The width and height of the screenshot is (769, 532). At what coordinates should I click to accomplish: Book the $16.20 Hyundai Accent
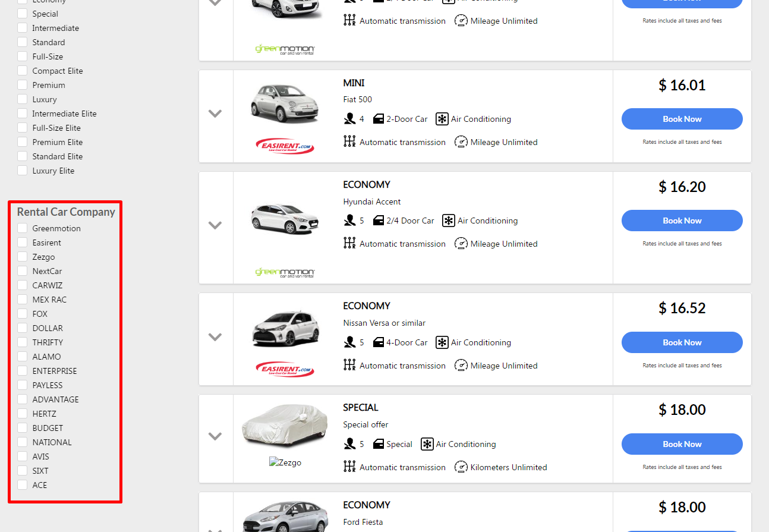tap(682, 221)
